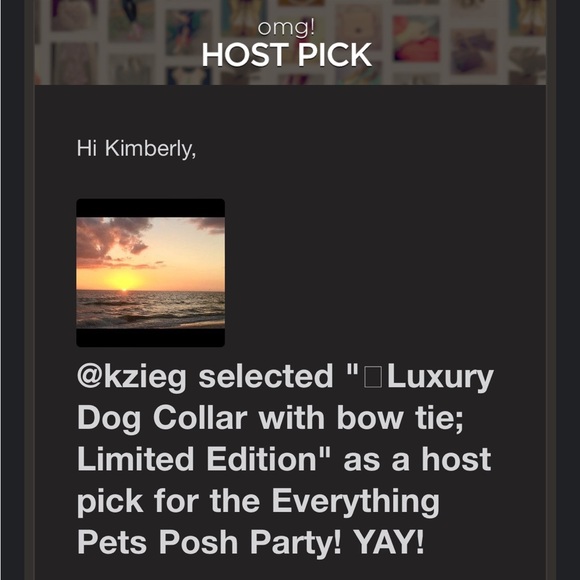Tap the @kzieg username
The image size is (580, 580).
[132, 378]
